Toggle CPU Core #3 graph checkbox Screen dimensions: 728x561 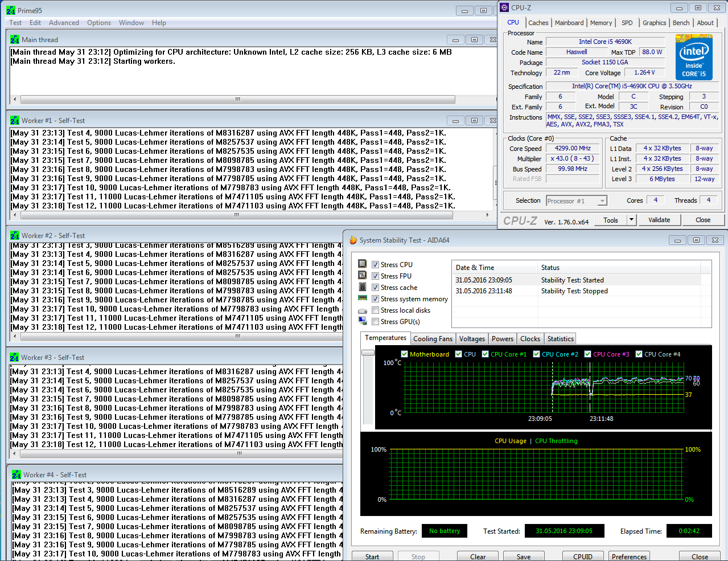tap(587, 354)
